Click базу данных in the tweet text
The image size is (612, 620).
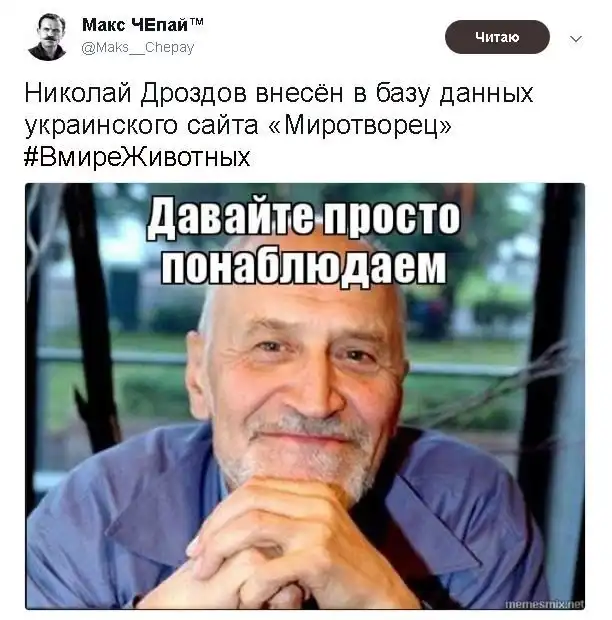point(454,94)
